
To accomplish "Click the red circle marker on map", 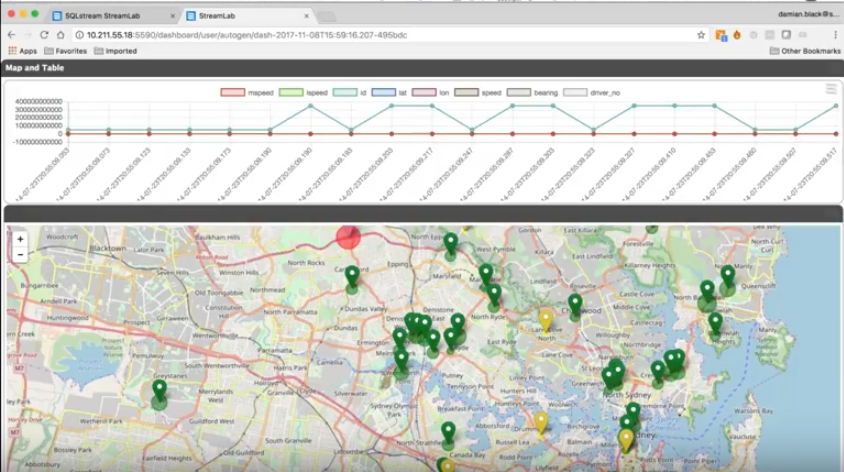I will (x=348, y=237).
